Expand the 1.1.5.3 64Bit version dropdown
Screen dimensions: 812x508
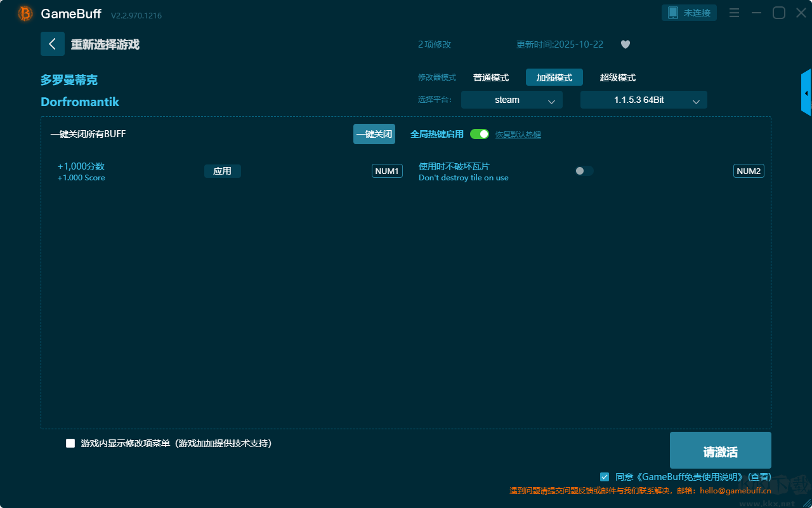point(643,100)
